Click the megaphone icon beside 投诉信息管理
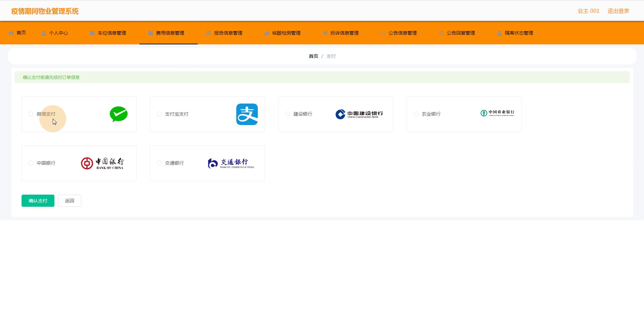Viewport: 644px width, 314px height. [325, 33]
